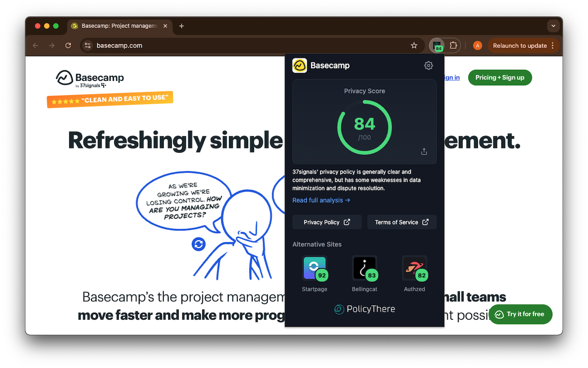Click the Basecamp website logo
The width and height of the screenshot is (588, 368).
click(x=90, y=78)
